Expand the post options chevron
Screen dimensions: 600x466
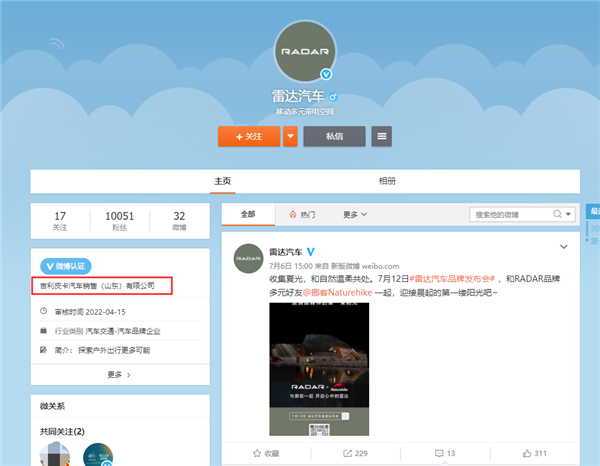coord(564,247)
